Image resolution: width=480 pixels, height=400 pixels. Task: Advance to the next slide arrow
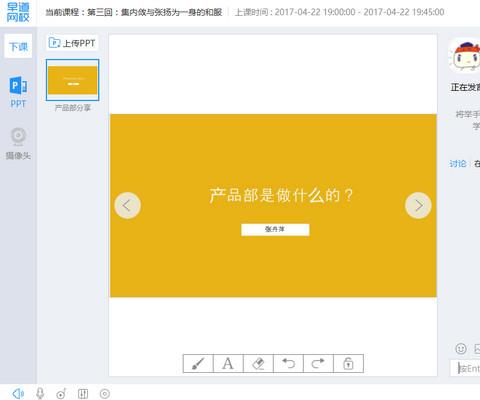pos(418,205)
